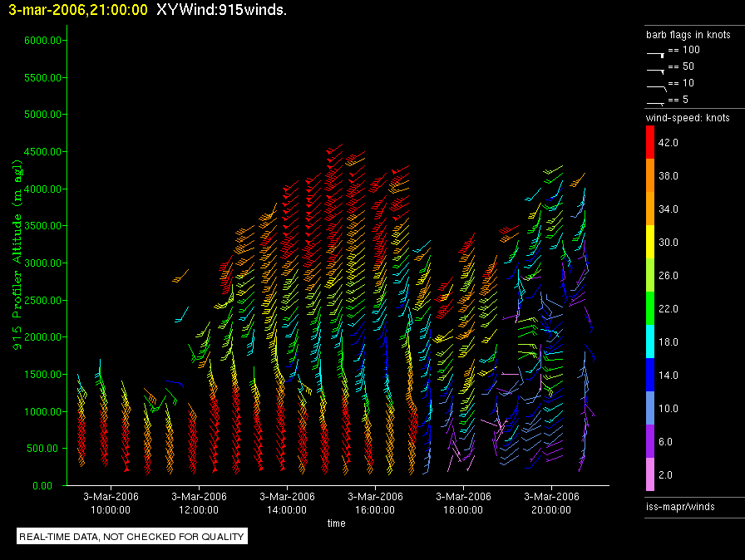Click the 4500.00 altitude tick label
The width and height of the screenshot is (745, 560).
click(x=42, y=152)
